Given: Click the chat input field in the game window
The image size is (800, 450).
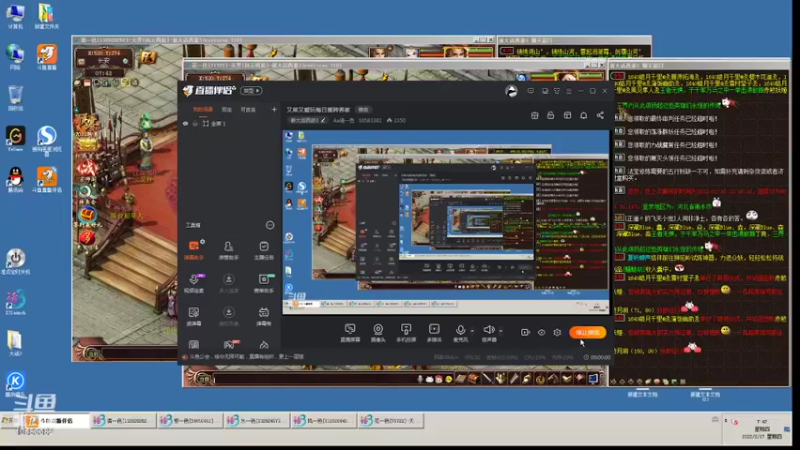Looking at the screenshot, I should (x=314, y=379).
